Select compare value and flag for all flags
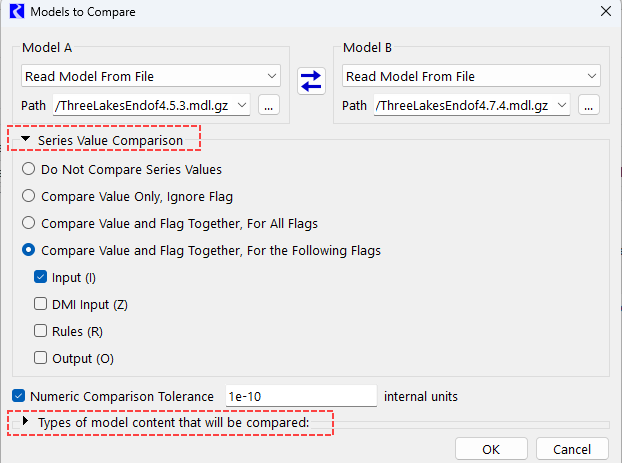The width and height of the screenshot is (622, 463). (29, 223)
